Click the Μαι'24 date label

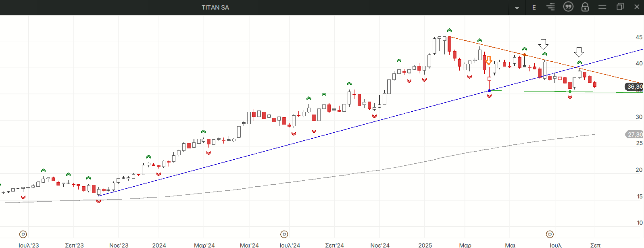[249, 245]
